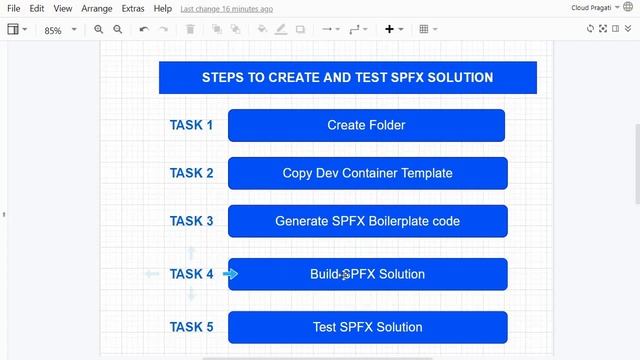
Task: Click the 'Last change 16 minutes ago' link
Action: coord(227,9)
